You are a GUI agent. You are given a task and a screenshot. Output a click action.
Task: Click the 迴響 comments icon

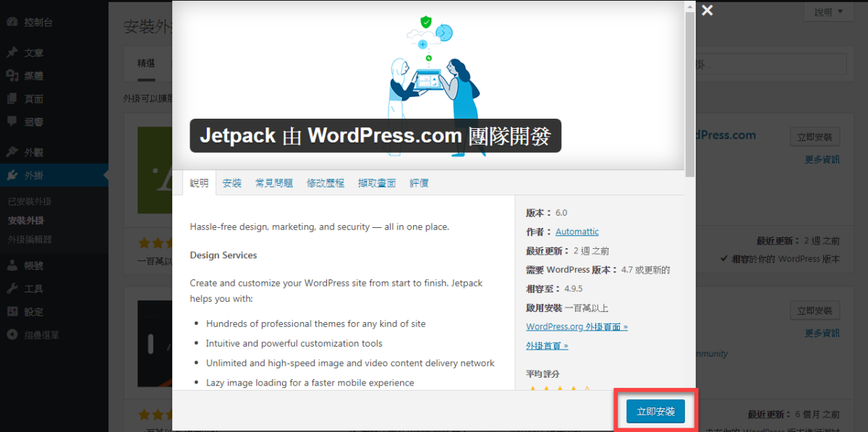point(12,122)
